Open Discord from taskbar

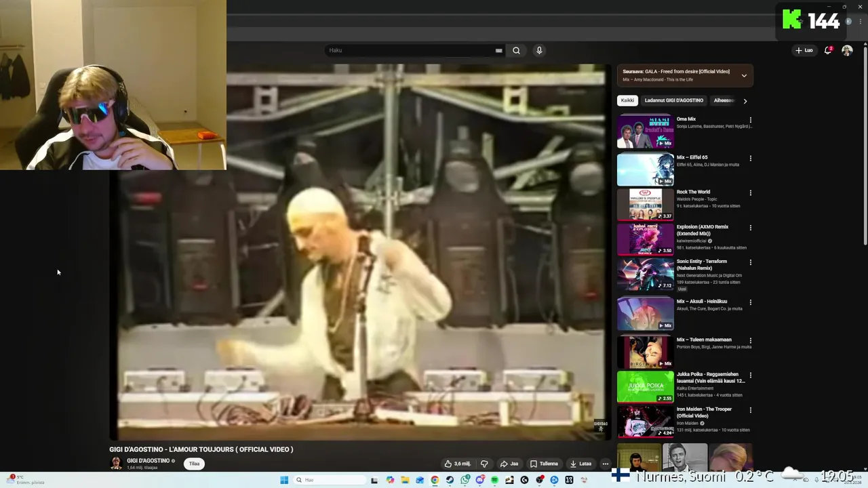tap(480, 480)
